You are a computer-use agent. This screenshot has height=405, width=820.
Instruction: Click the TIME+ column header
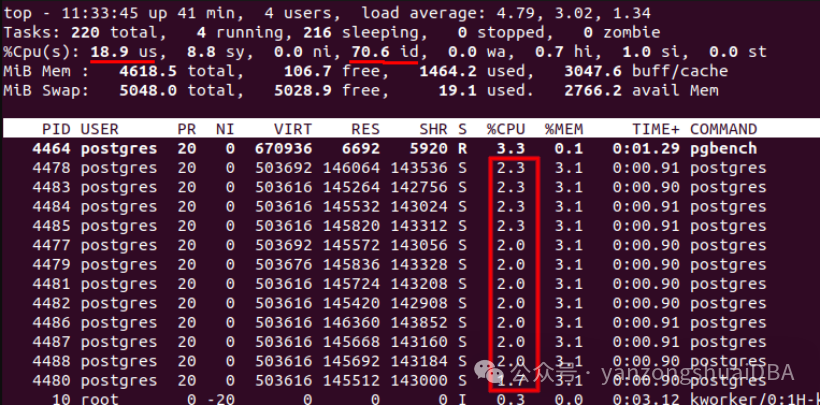pos(656,129)
